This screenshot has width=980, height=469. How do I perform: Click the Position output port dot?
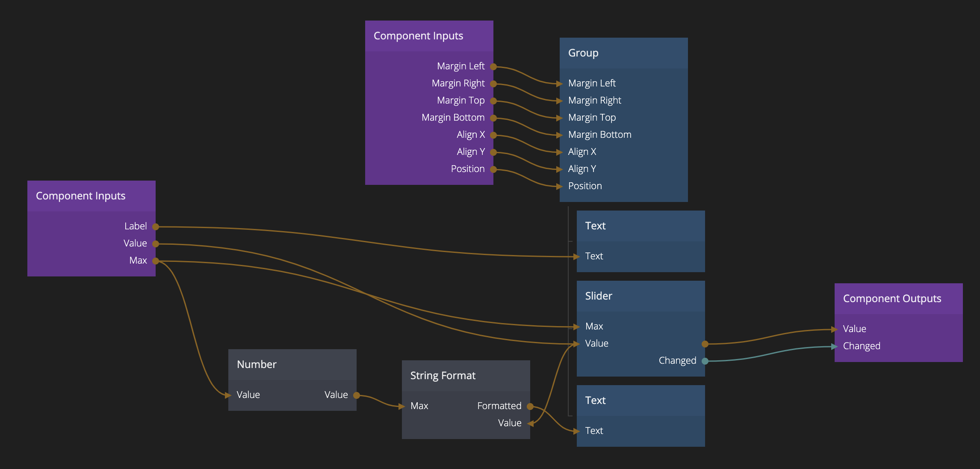click(x=493, y=169)
